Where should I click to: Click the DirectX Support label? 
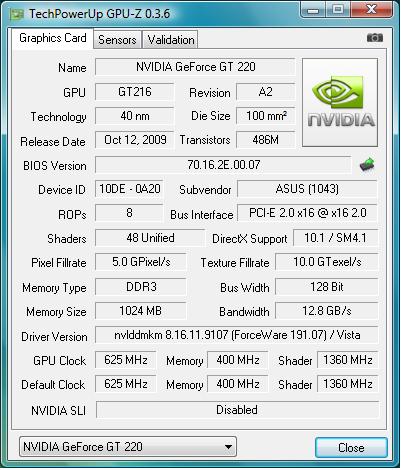point(250,239)
